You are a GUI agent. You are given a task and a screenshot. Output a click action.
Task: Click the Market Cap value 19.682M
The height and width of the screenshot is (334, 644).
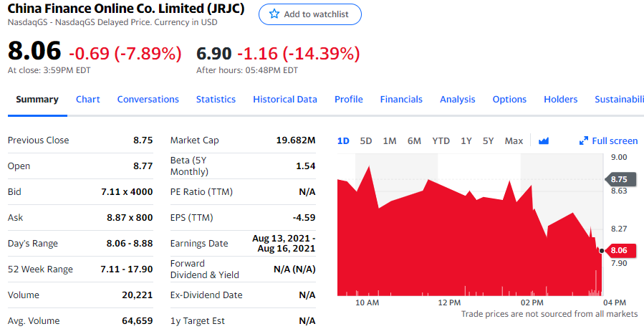coord(296,140)
